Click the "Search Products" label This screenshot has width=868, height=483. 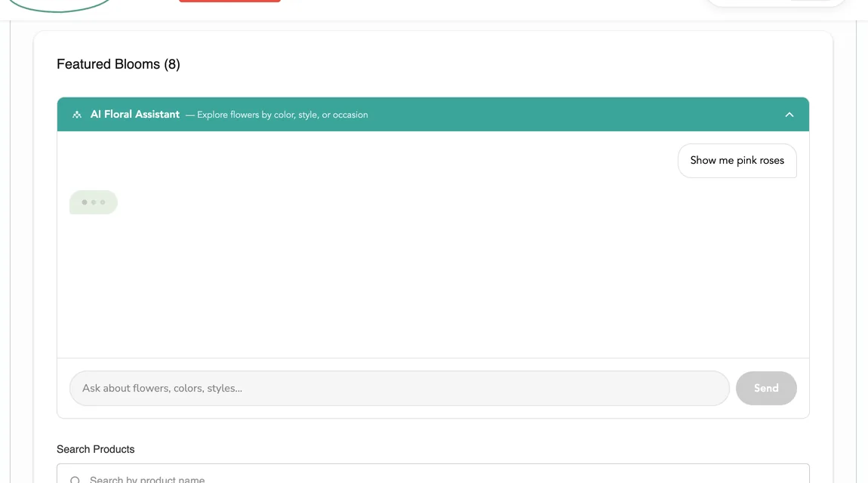[x=96, y=449]
